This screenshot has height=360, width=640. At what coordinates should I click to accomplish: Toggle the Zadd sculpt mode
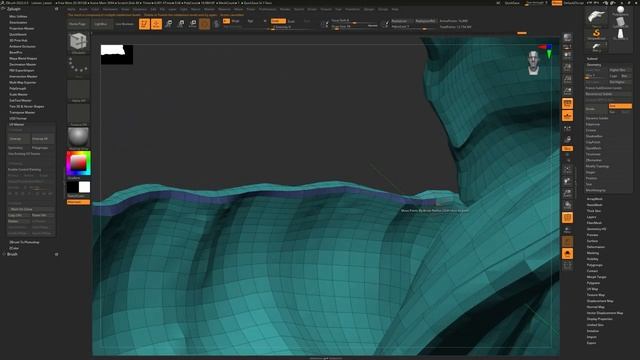[x=278, y=21]
